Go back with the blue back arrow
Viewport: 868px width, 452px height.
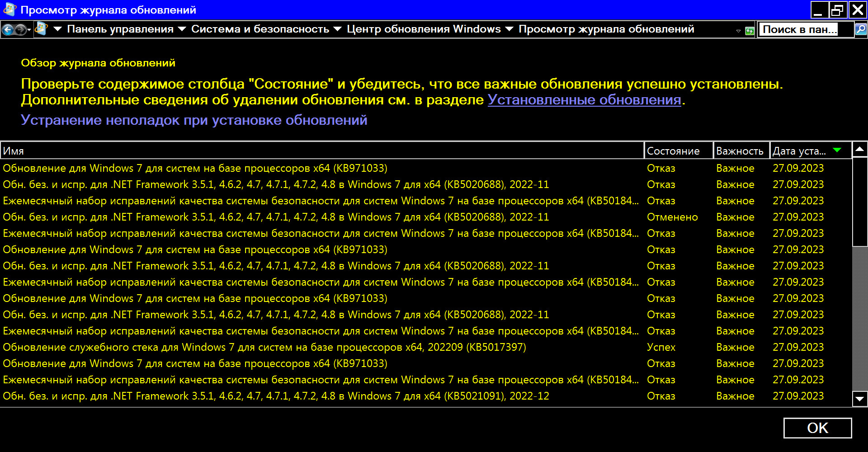coord(7,30)
